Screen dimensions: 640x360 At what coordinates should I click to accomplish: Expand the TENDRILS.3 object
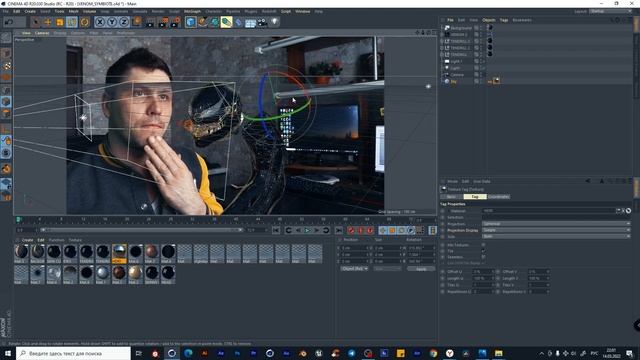pyautogui.click(x=442, y=41)
